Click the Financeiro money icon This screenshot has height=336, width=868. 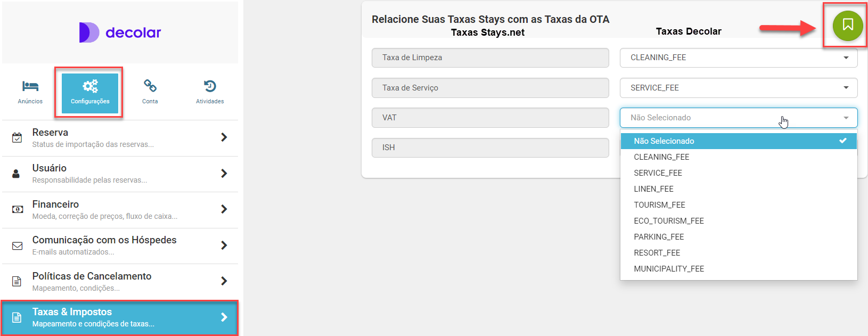click(x=17, y=209)
